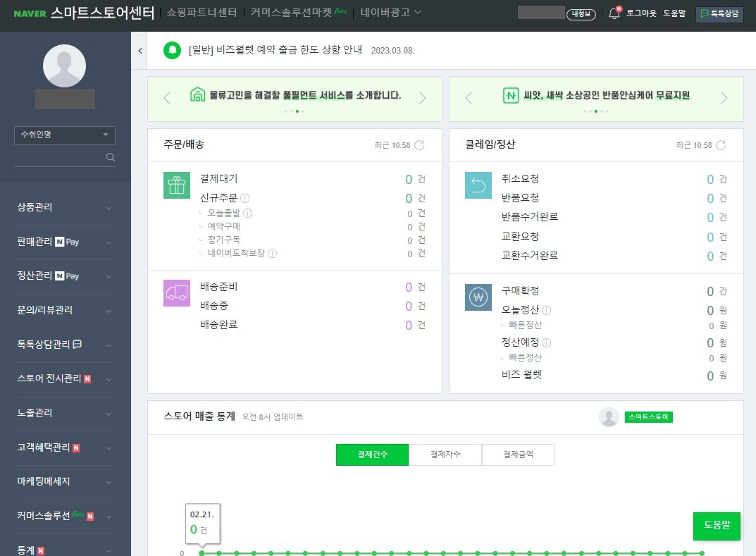Open the 수취인명 dropdown
Screen dimensions: 756x556
[64, 135]
